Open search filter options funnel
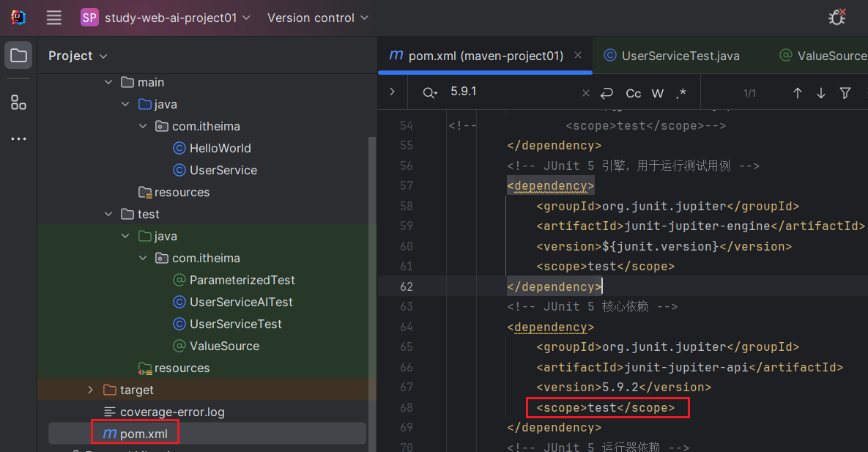868x452 pixels. (845, 93)
